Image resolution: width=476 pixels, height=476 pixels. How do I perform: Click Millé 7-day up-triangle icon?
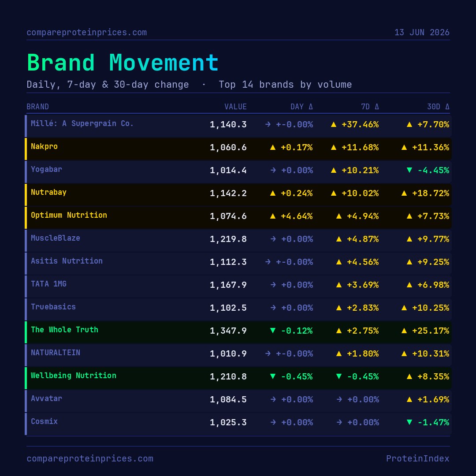[x=333, y=124]
